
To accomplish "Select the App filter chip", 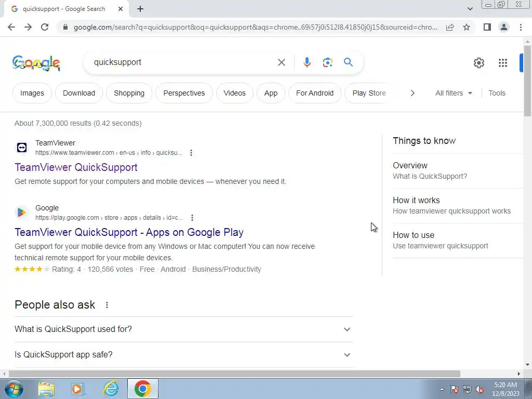I will click(271, 93).
